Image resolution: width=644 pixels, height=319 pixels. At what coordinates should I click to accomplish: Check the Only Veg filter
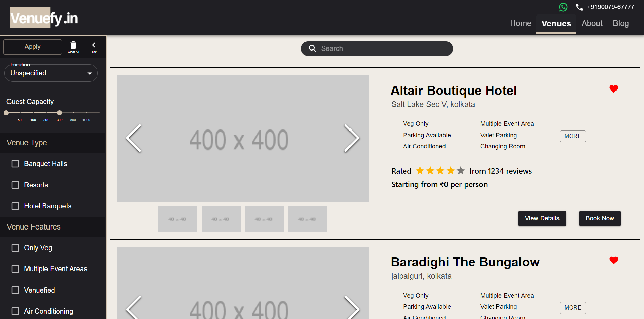click(x=15, y=248)
